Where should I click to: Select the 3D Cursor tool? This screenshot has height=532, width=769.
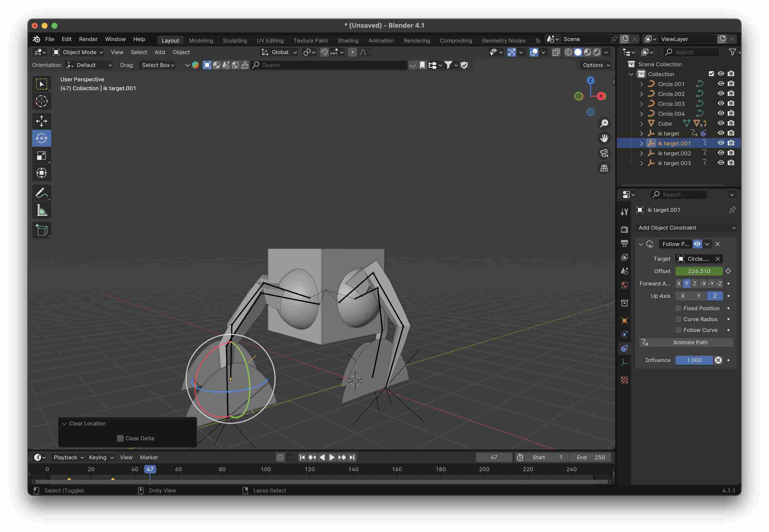click(41, 101)
